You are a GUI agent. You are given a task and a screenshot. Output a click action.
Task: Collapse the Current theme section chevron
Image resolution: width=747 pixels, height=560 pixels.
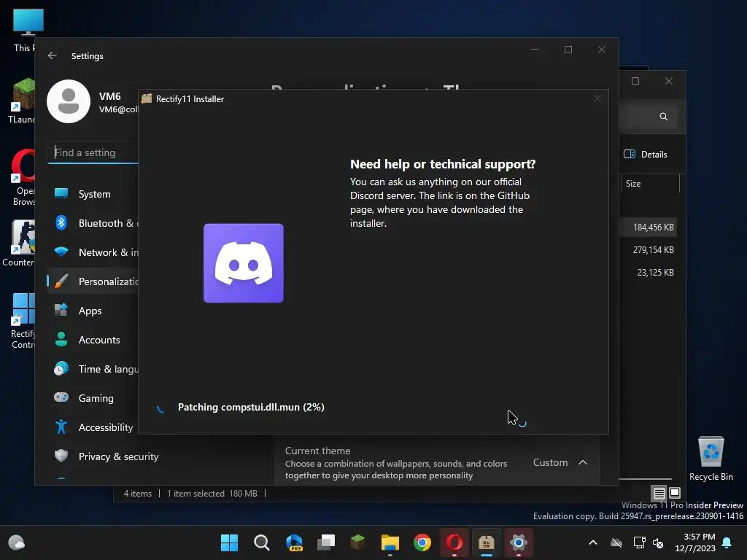(583, 462)
